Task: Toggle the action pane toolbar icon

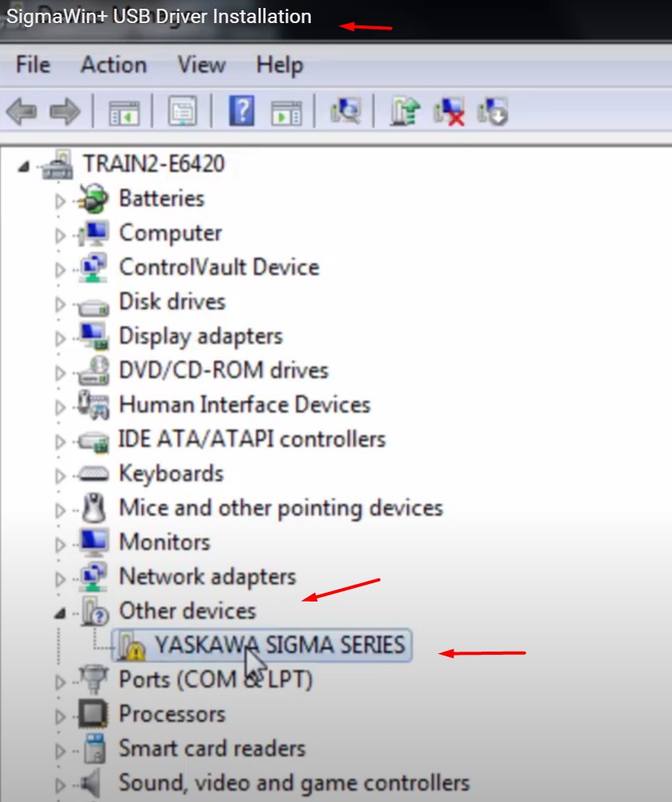Action: point(286,112)
